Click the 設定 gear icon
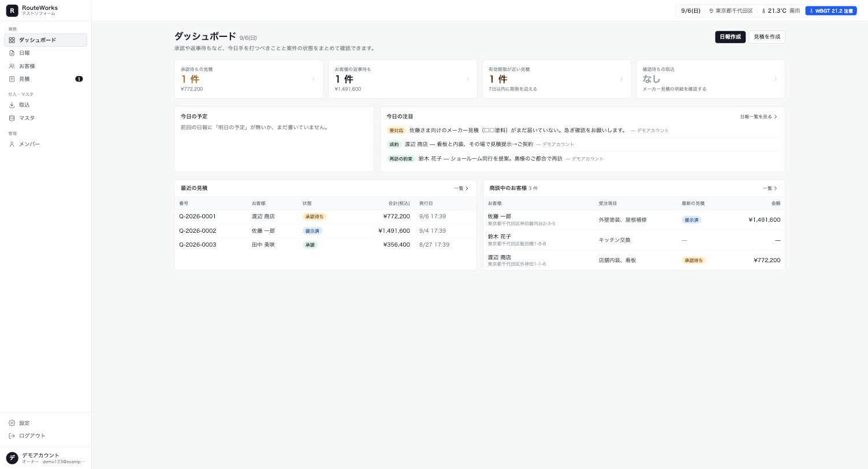This screenshot has height=469, width=868. [12, 423]
